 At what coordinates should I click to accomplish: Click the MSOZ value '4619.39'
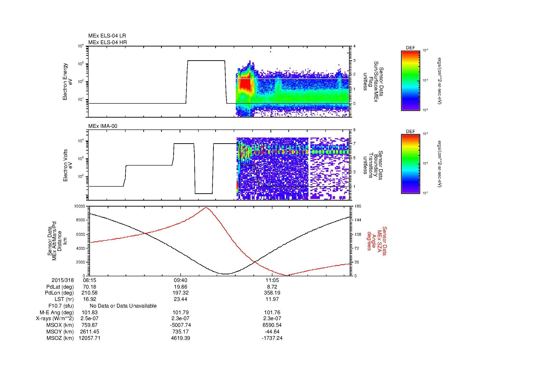[x=180, y=338]
